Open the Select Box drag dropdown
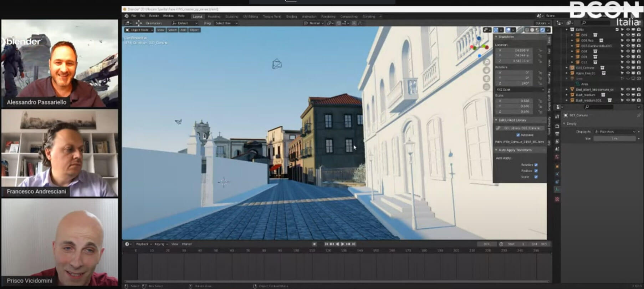Viewport: 644px width, 289px height. click(x=226, y=23)
